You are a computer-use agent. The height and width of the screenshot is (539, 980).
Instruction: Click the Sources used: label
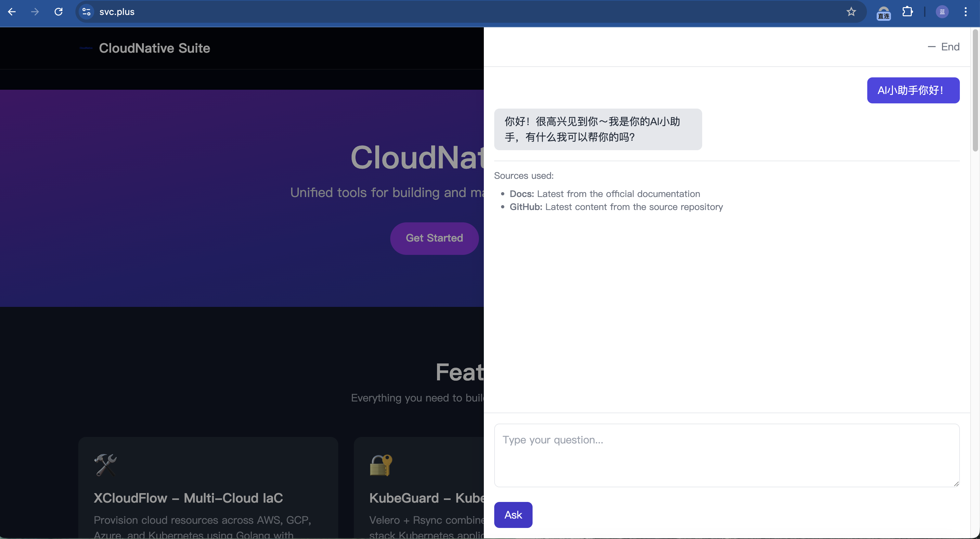coord(523,176)
